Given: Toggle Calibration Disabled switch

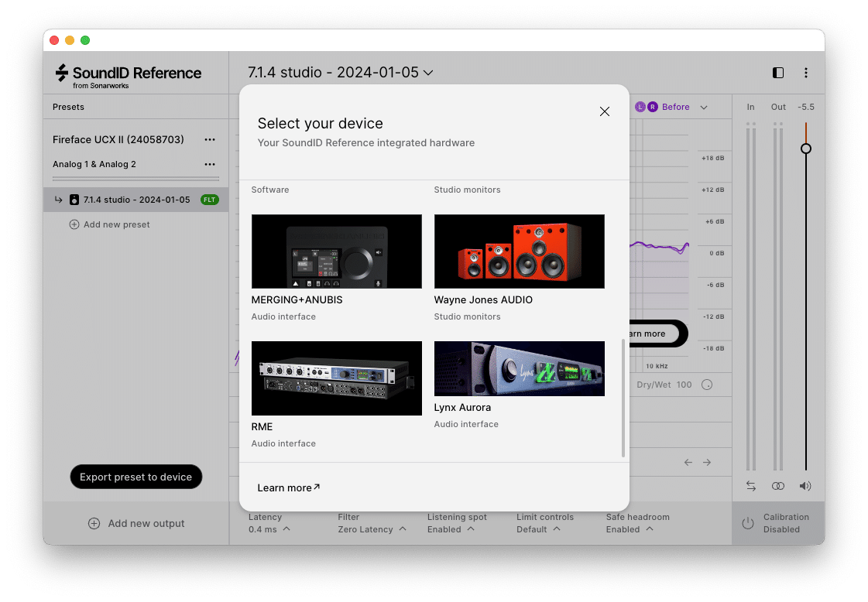Looking at the screenshot, I should [778, 523].
